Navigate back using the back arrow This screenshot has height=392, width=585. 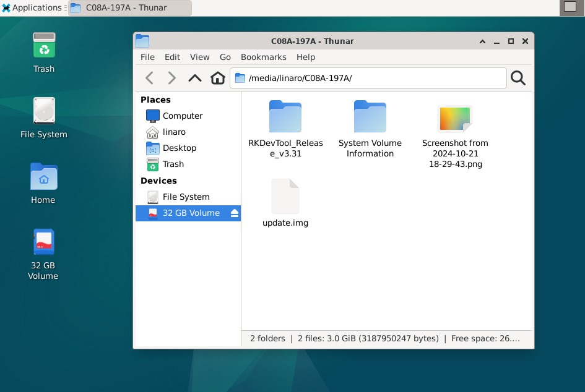point(149,77)
